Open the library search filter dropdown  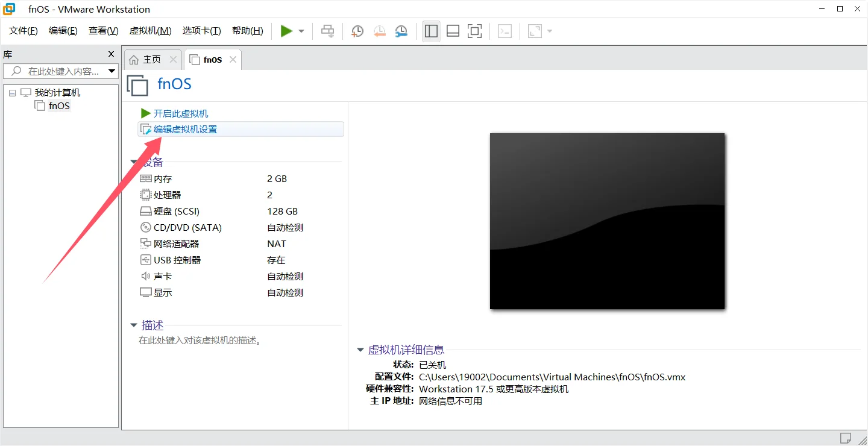coord(112,71)
